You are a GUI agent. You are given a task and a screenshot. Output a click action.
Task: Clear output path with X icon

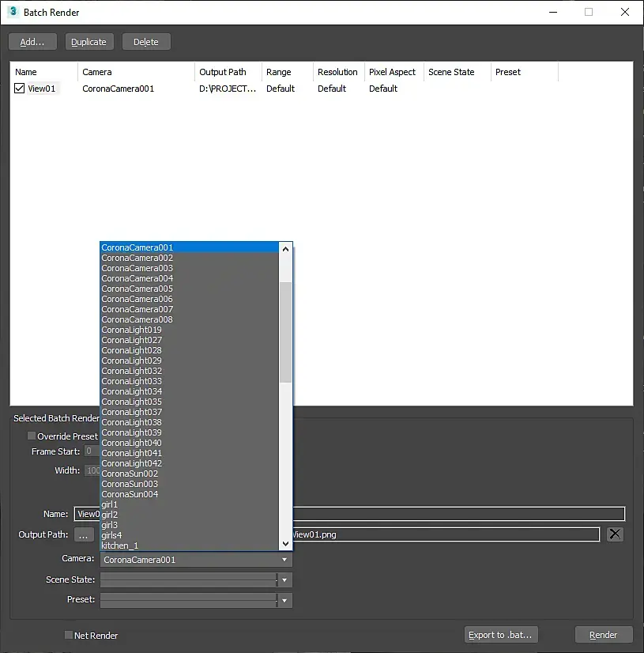(x=615, y=534)
